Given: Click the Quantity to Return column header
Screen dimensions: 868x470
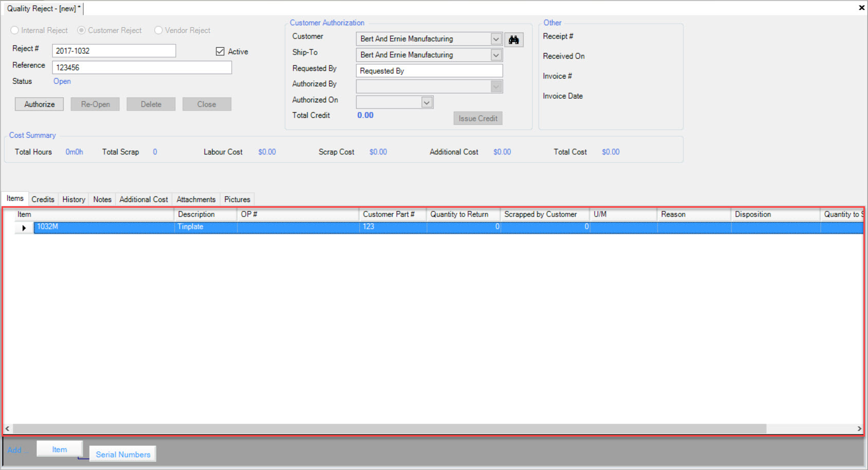Looking at the screenshot, I should coord(464,214).
